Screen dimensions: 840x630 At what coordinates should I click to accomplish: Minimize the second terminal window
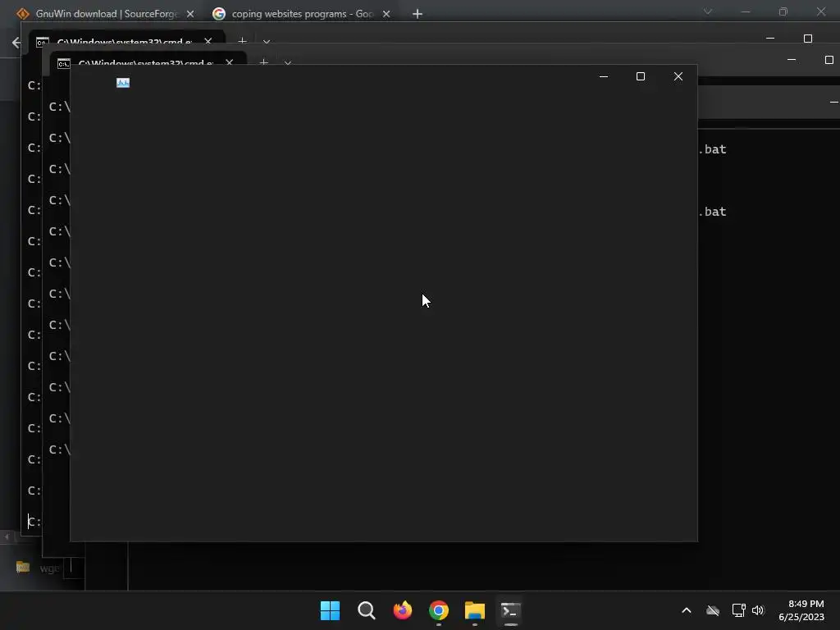coord(792,60)
